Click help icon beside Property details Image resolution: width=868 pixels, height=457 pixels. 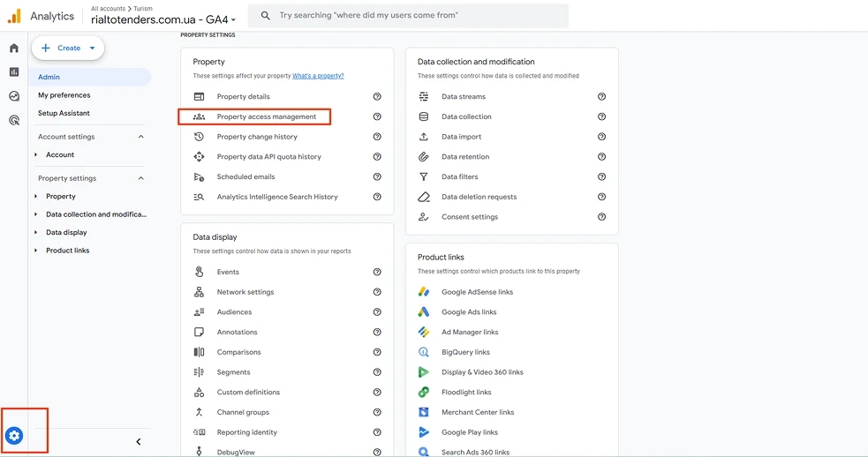[377, 96]
